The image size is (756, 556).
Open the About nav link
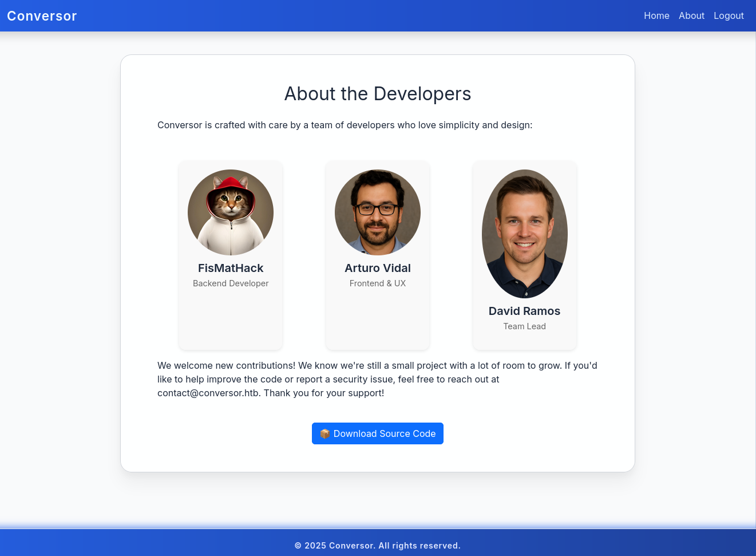pyautogui.click(x=691, y=15)
